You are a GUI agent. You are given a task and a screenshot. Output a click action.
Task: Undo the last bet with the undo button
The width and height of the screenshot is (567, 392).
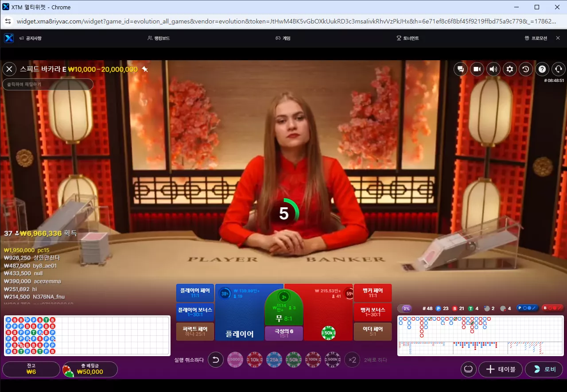coord(216,360)
